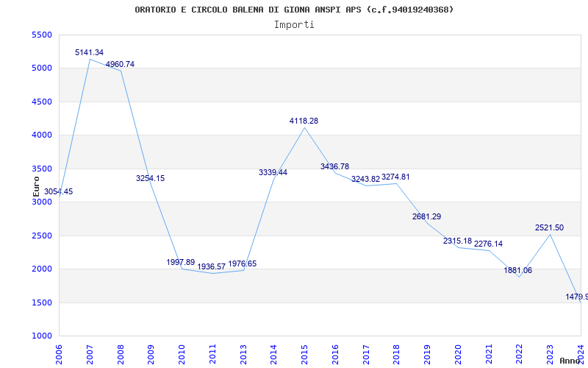Click the x-axis year 2009
This screenshot has width=588, height=368.
(151, 355)
